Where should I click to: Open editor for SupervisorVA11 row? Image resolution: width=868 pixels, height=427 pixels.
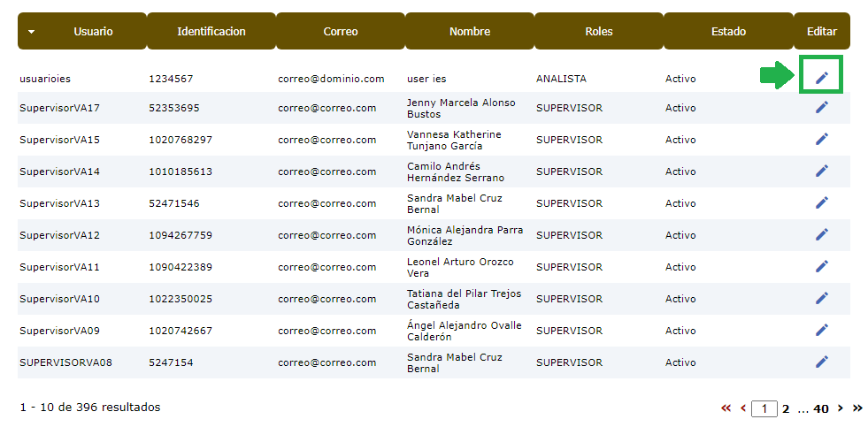[821, 266]
